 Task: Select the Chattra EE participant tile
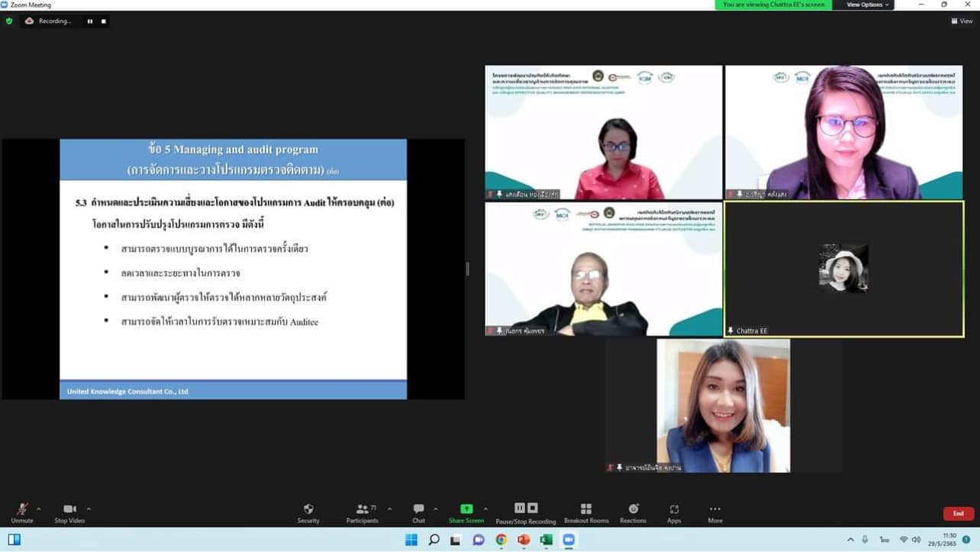pos(843,269)
